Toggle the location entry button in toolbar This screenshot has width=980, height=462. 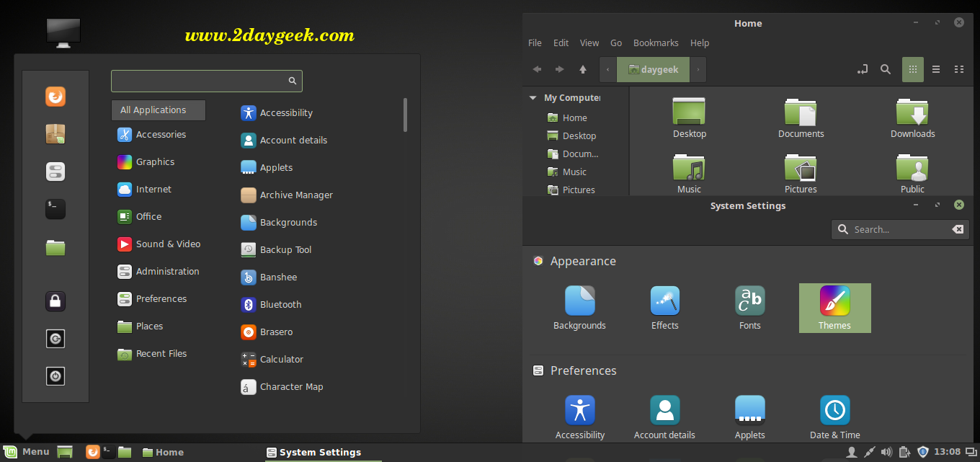pyautogui.click(x=862, y=70)
